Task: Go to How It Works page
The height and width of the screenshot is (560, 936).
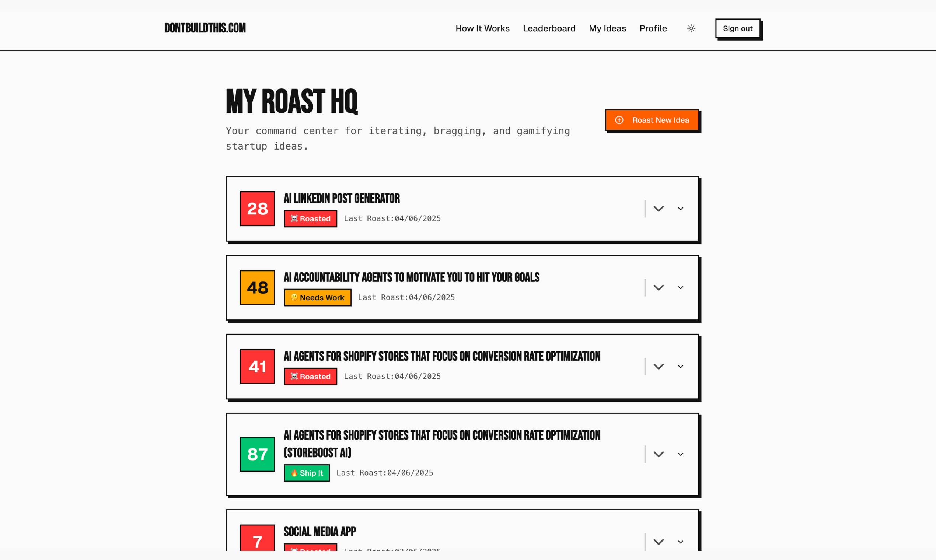Action: pos(482,29)
